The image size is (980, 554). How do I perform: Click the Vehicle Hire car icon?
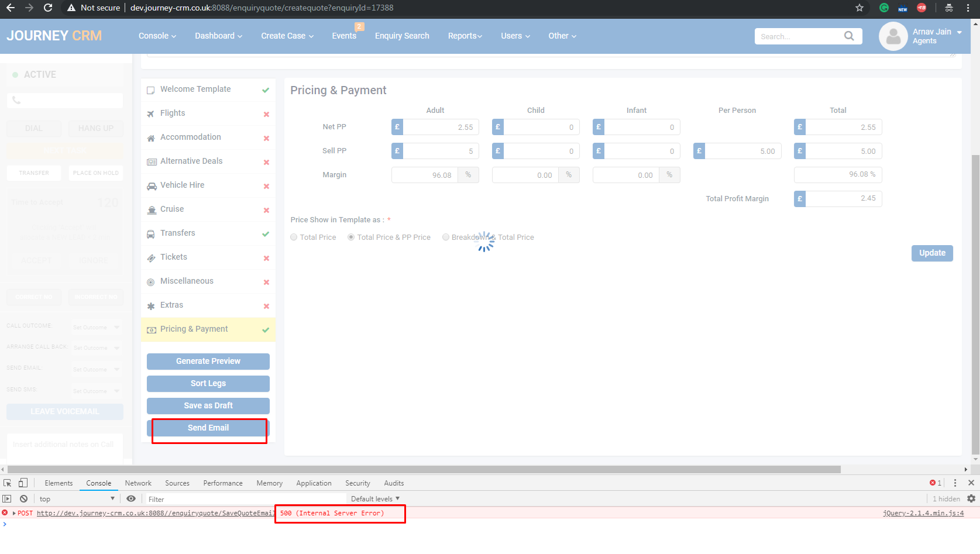(151, 185)
